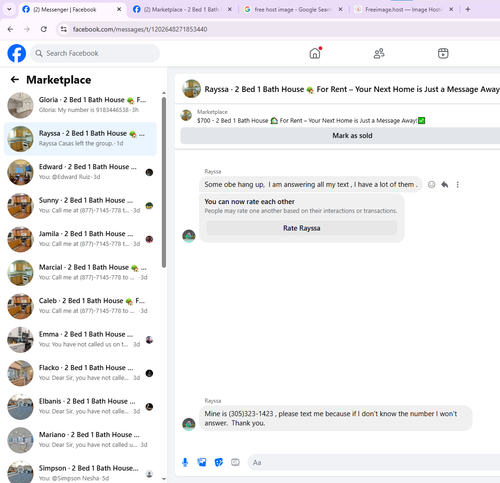Open the three-dot more menu on message
The image size is (500, 483).
click(458, 184)
